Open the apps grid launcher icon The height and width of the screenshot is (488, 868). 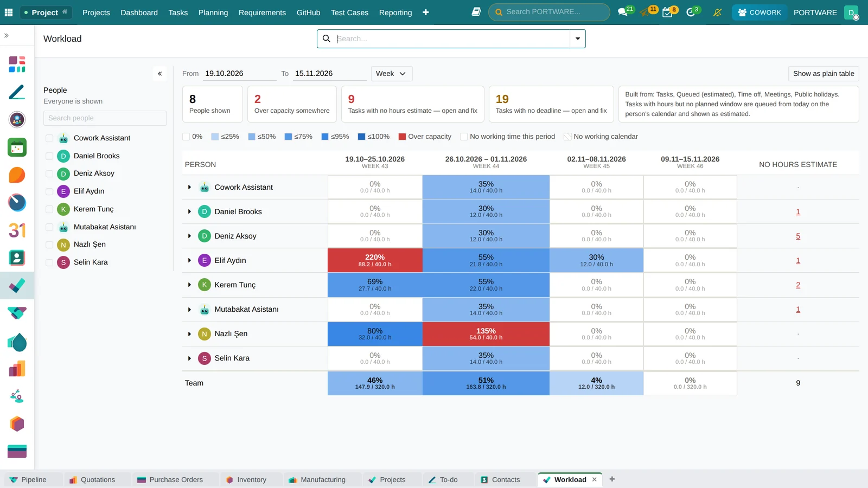pyautogui.click(x=9, y=12)
